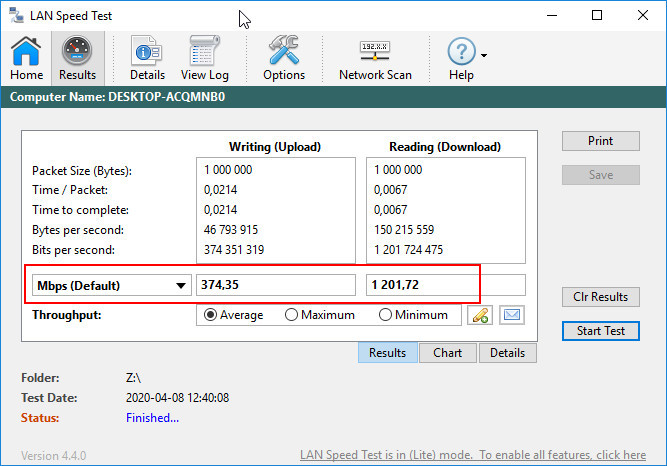
Task: Expand the Help dropdown arrow
Action: click(484, 55)
